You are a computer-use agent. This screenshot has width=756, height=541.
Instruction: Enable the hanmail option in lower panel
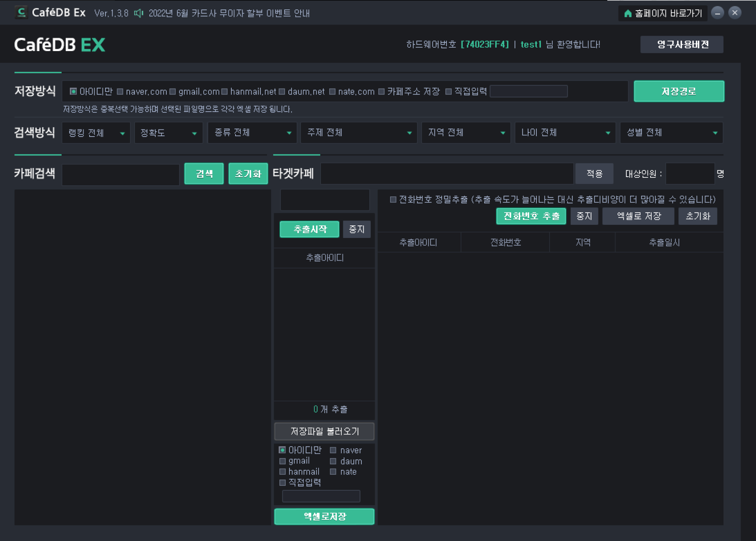coord(282,472)
